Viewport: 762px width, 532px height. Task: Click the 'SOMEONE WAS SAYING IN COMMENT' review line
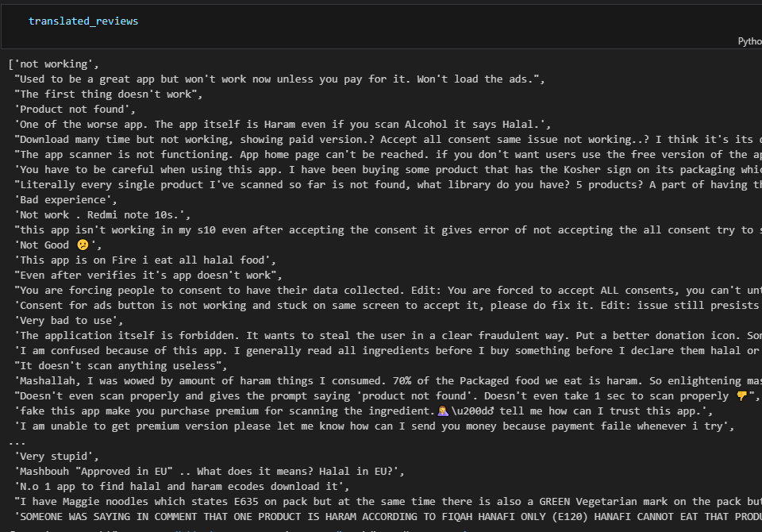point(388,516)
